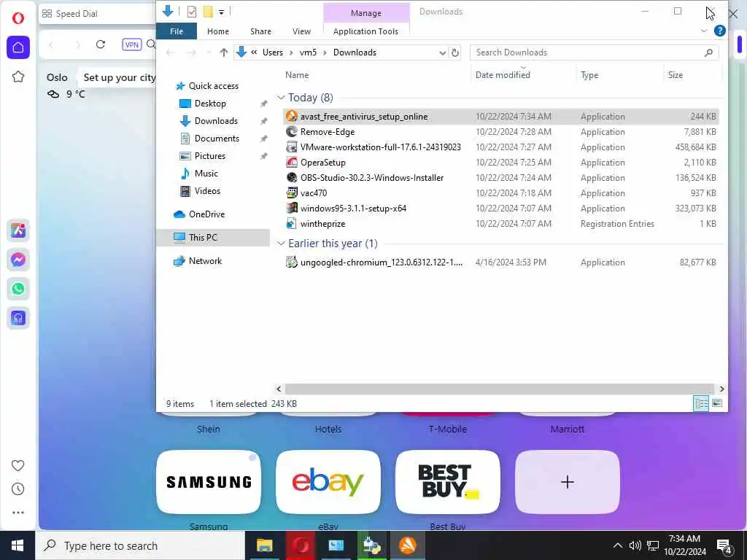Open the File menu
Viewport: 747px width, 560px height.
pyautogui.click(x=177, y=31)
